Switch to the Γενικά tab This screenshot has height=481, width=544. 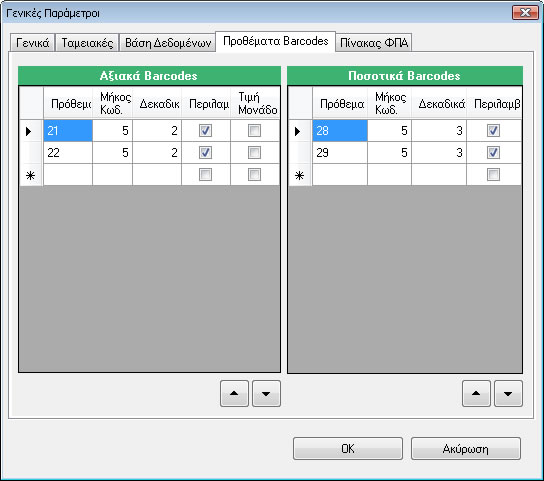tap(32, 43)
